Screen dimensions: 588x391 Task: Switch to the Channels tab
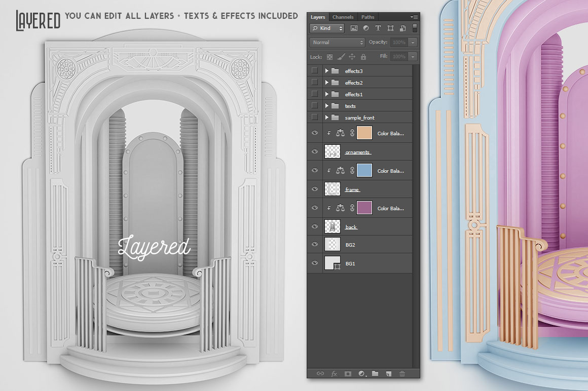[343, 17]
